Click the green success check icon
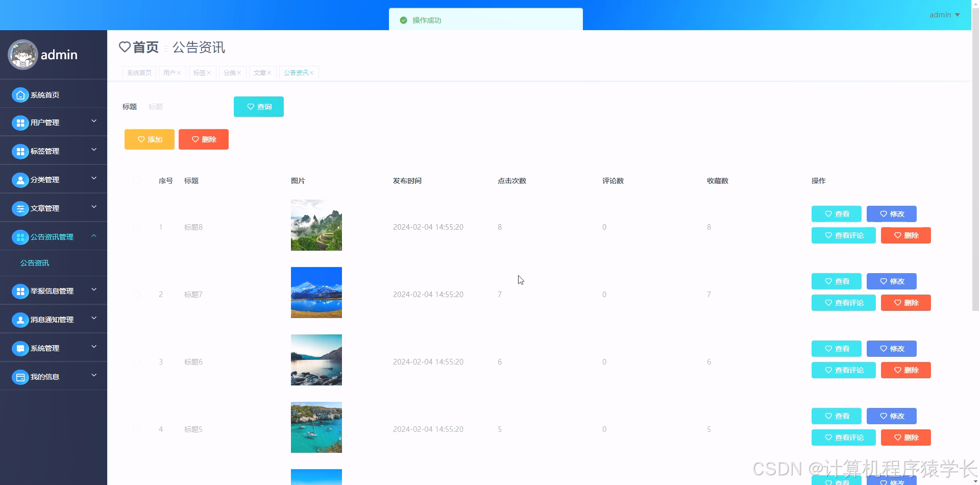 pos(403,20)
